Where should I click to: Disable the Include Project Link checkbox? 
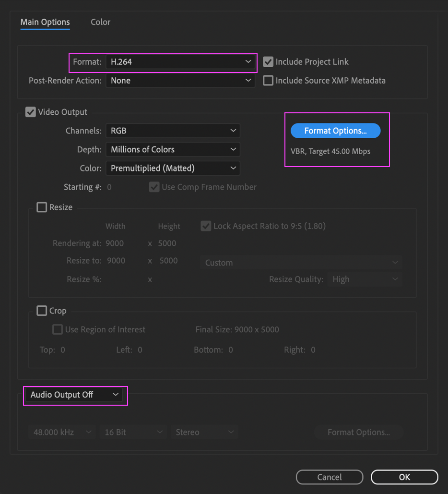point(268,61)
